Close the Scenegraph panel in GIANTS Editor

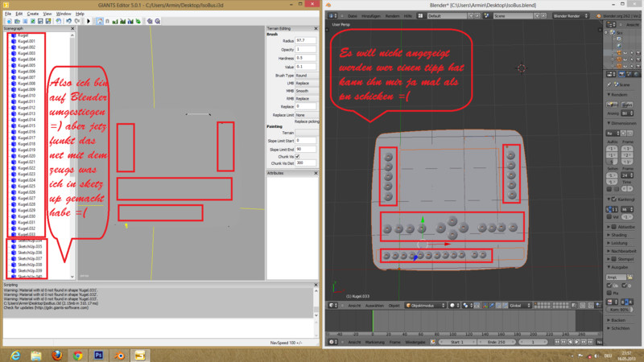point(72,29)
